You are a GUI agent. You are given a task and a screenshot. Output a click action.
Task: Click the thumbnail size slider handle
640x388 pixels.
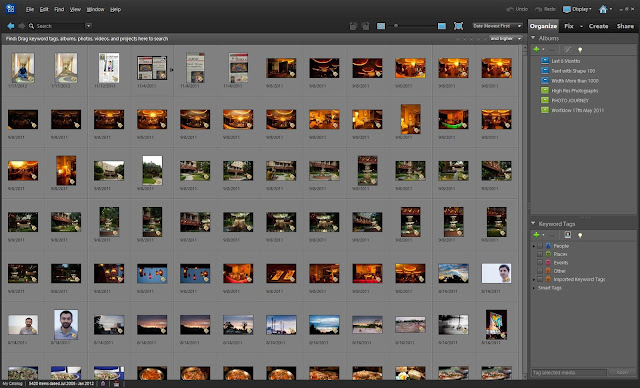click(396, 26)
